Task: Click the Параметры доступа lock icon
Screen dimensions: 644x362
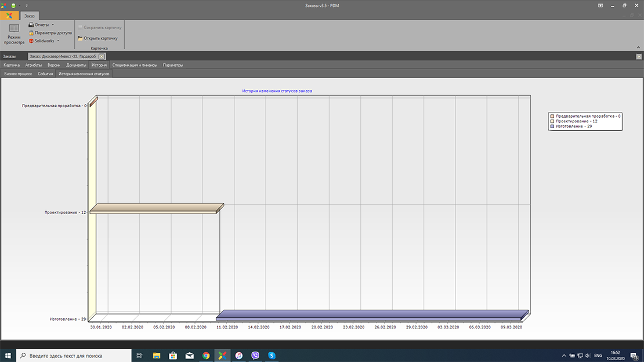Action: tap(31, 33)
